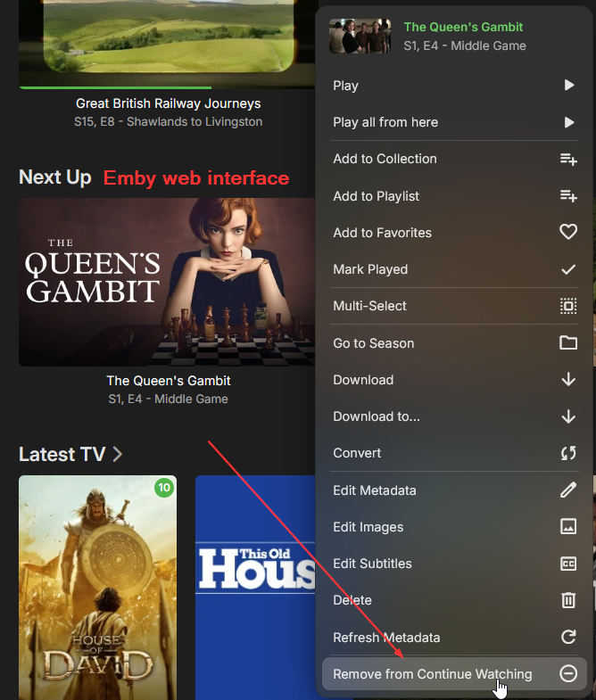The height and width of the screenshot is (700, 596).
Task: Select Refresh Metadata entry
Action: [x=454, y=637]
